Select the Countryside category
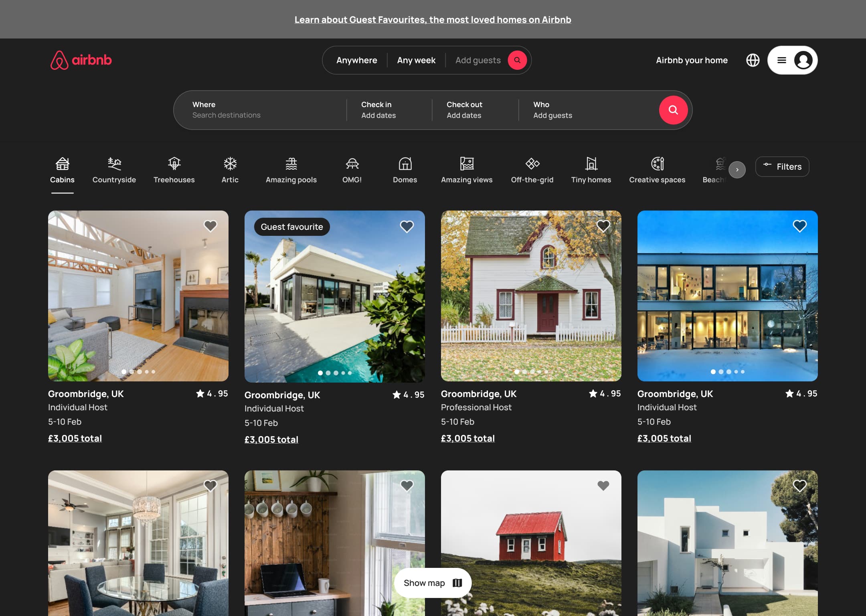 (114, 170)
